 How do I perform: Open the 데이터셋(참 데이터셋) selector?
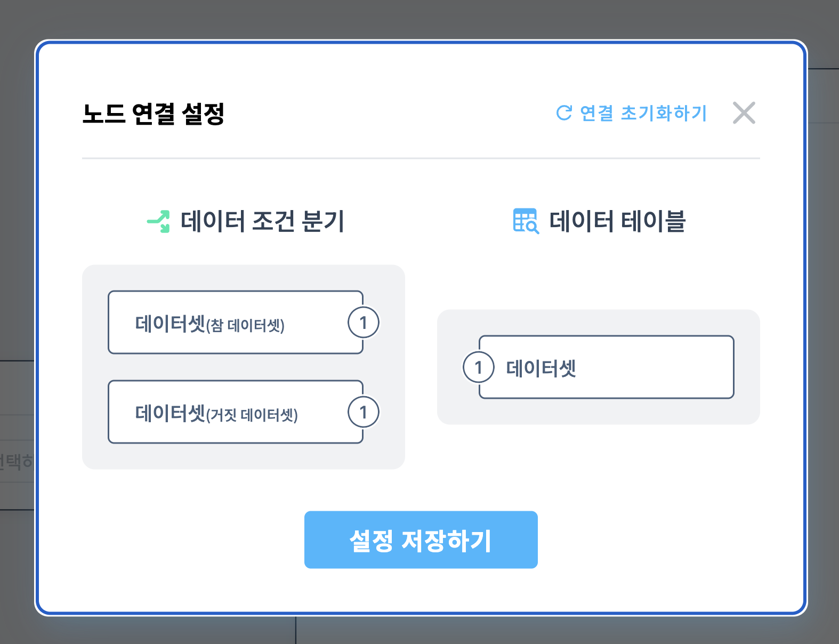click(235, 322)
